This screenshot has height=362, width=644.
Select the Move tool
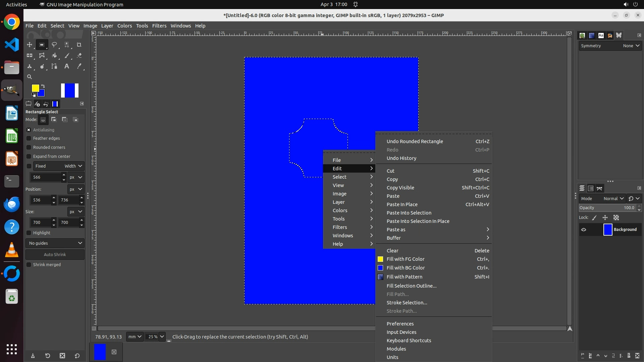pos(30,45)
